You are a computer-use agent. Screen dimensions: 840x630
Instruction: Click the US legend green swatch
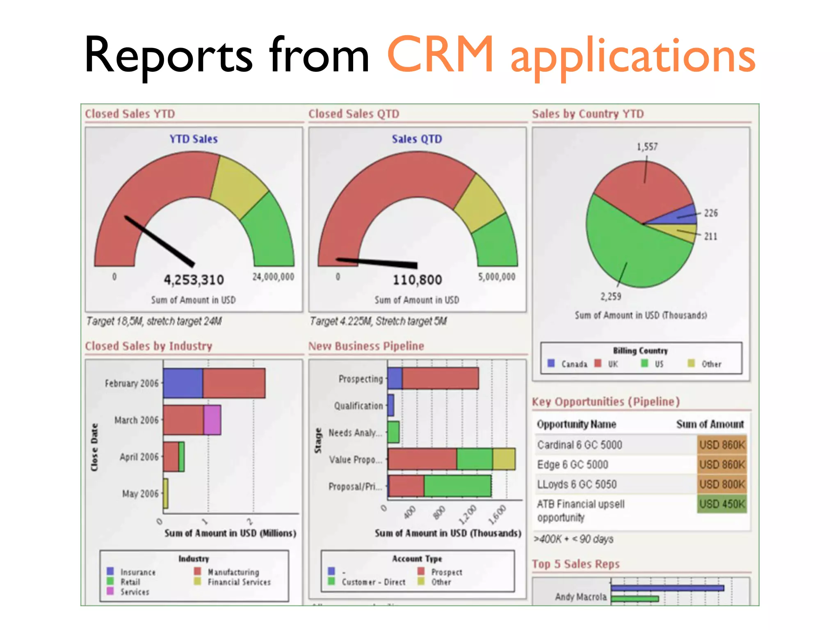644,363
